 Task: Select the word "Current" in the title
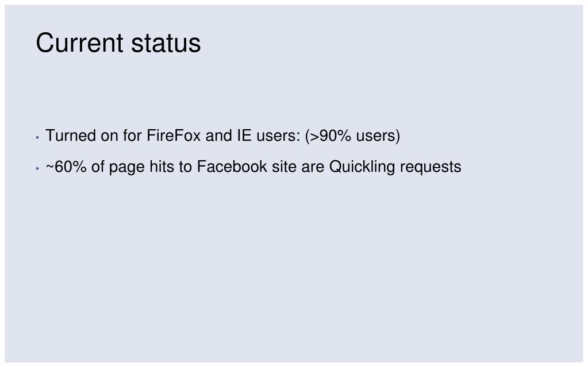(79, 43)
